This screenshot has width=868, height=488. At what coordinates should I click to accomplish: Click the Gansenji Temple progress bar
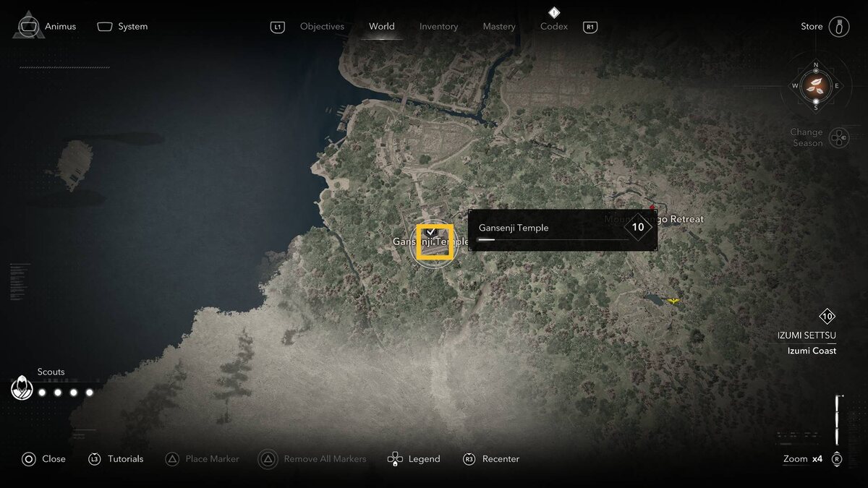(x=553, y=239)
